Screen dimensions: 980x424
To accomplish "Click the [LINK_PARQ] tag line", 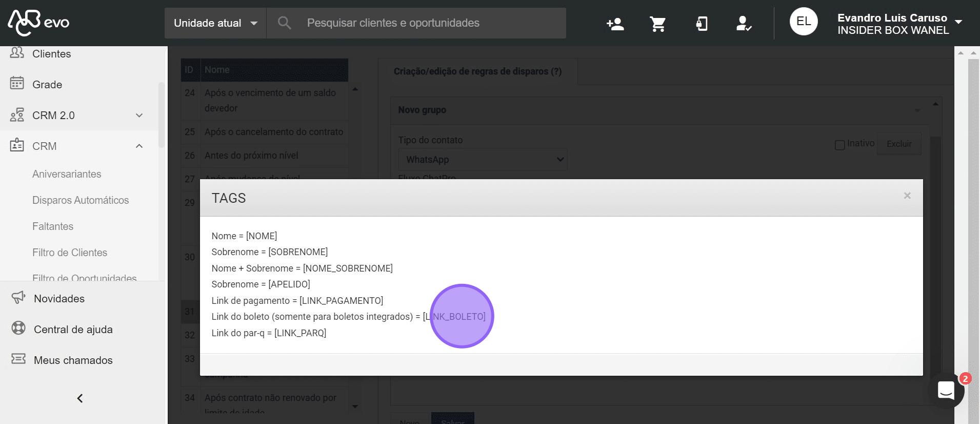I will pos(269,333).
